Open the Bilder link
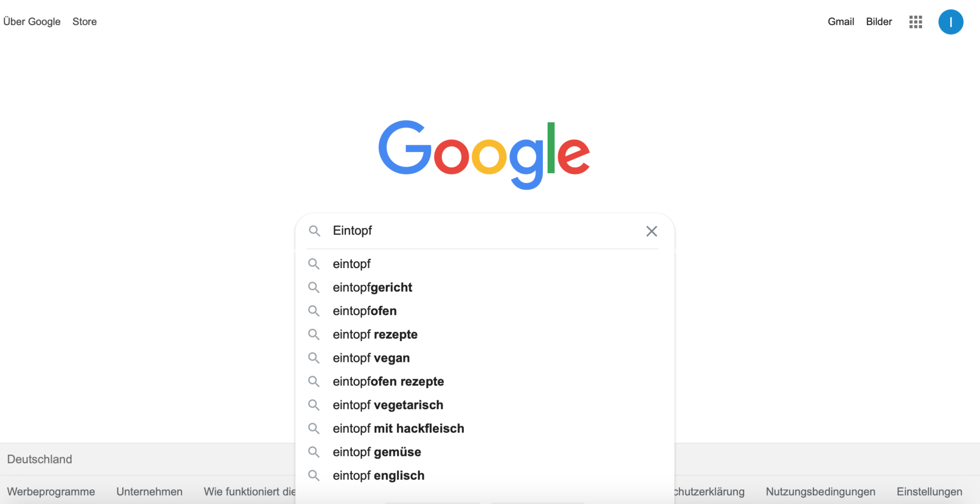 click(x=879, y=22)
